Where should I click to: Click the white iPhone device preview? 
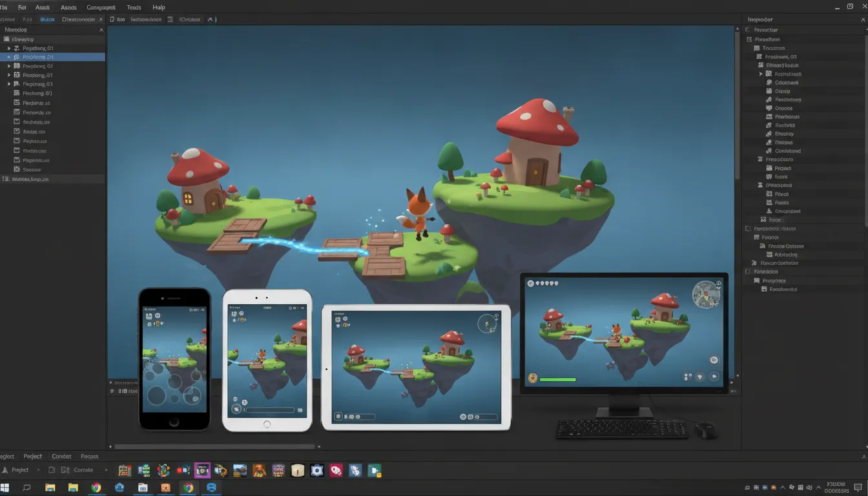pyautogui.click(x=267, y=360)
